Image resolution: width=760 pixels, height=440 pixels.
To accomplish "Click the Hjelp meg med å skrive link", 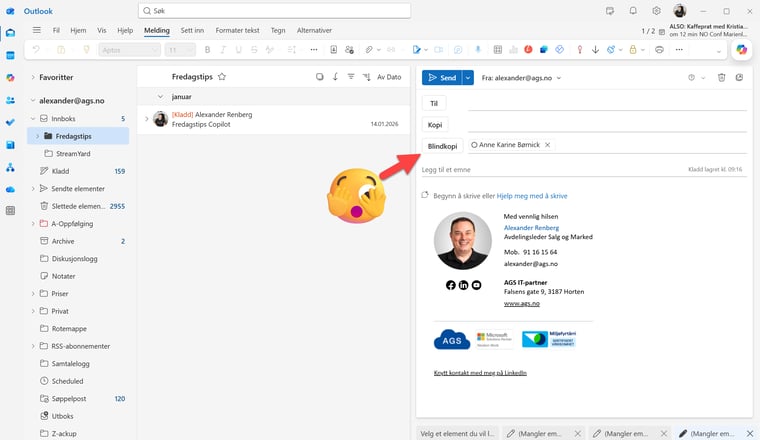I will click(532, 196).
